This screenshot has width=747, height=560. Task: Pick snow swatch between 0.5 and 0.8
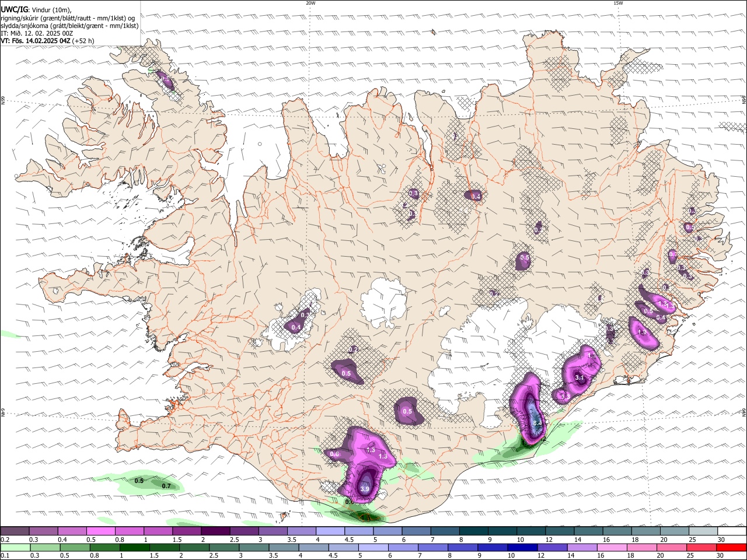[x=100, y=531]
